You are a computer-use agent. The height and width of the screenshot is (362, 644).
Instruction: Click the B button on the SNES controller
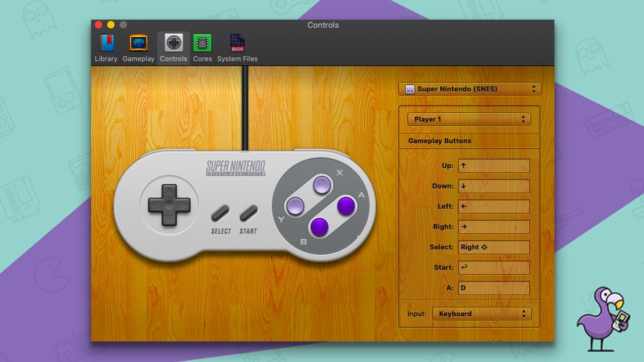tap(319, 227)
